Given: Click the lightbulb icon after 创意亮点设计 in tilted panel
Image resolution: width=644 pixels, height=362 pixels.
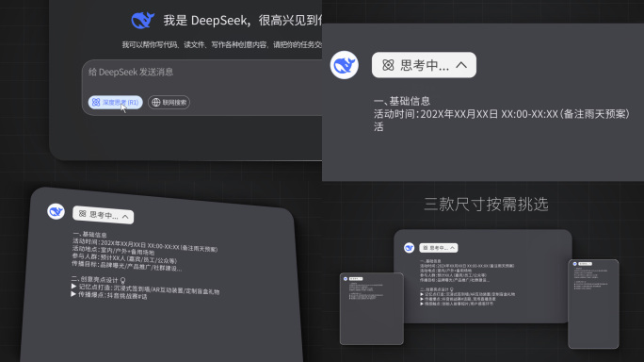Looking at the screenshot, I should 122,281.
